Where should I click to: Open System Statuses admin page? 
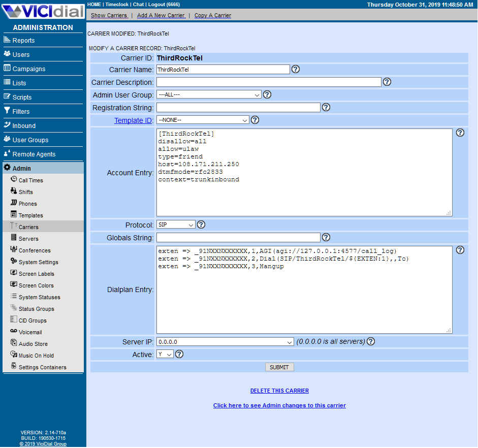tap(39, 297)
